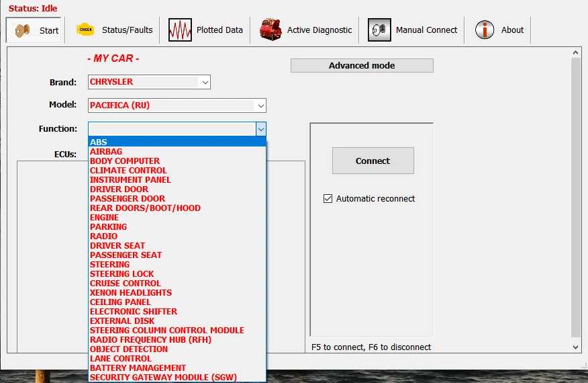Image resolution: width=588 pixels, height=383 pixels.
Task: Select PASSENGER DOOR option
Action: [177, 199]
